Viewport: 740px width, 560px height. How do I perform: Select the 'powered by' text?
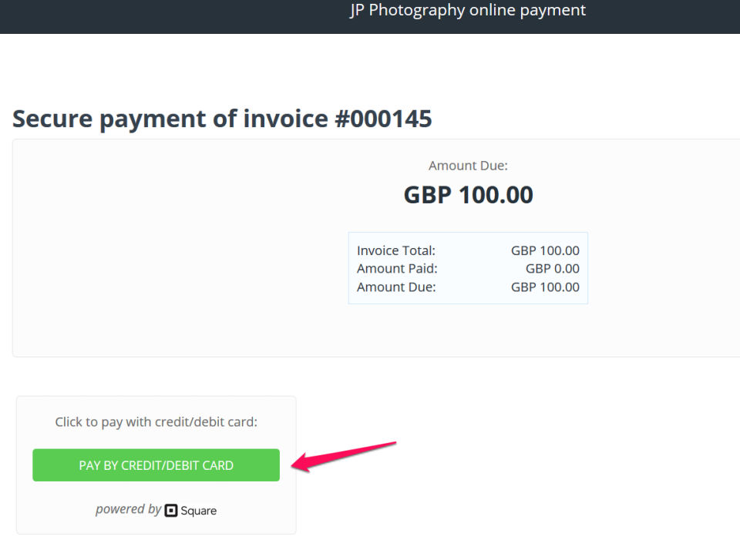click(128, 509)
